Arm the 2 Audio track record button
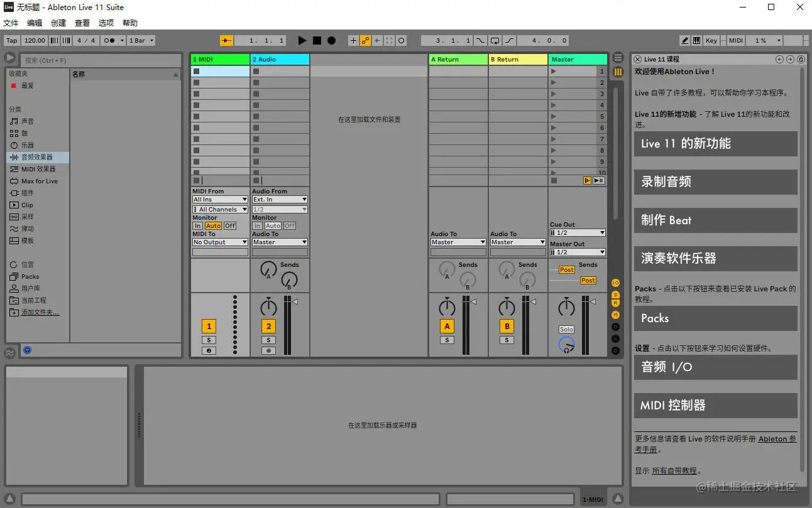 tap(268, 351)
